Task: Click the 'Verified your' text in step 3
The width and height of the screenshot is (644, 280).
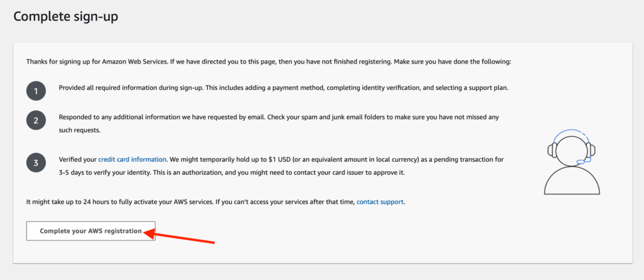Action: tap(77, 160)
